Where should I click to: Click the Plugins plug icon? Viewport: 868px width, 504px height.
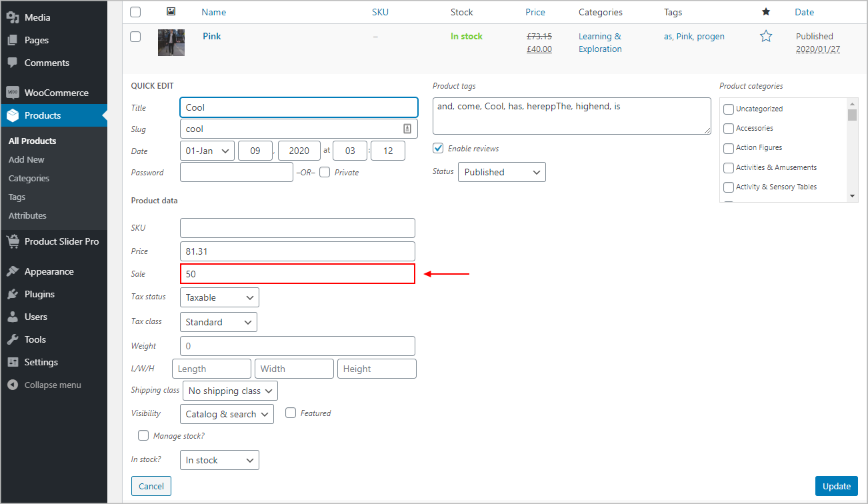tap(12, 294)
